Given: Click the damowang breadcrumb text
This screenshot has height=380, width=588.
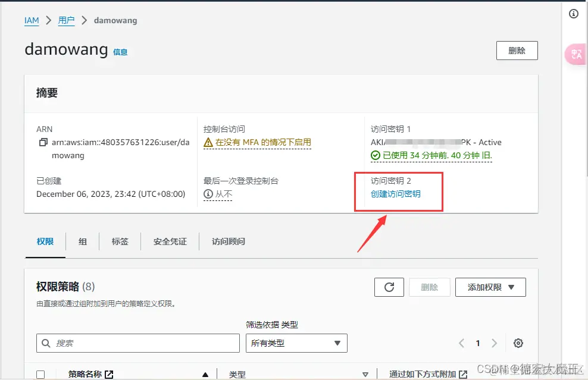Looking at the screenshot, I should 115,20.
